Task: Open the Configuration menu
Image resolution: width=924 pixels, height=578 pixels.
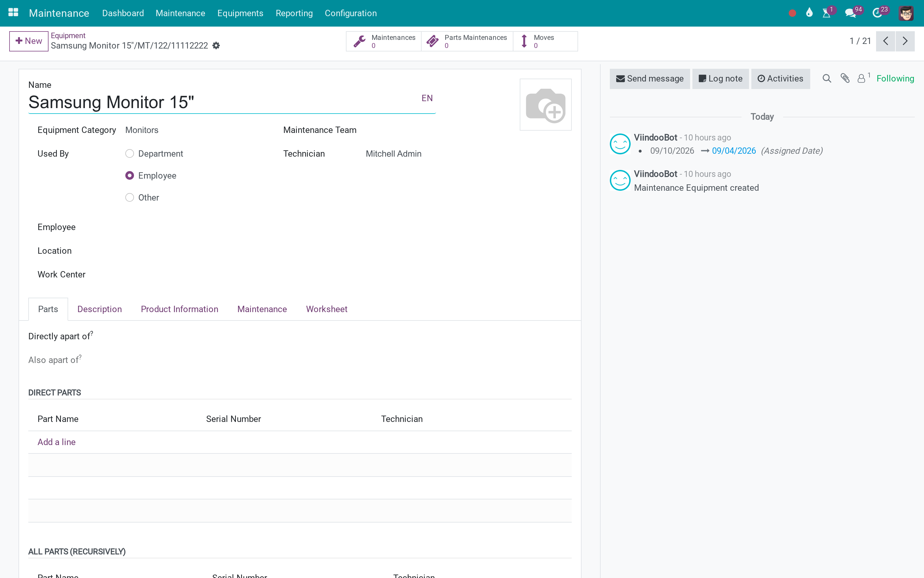Action: pyautogui.click(x=351, y=13)
